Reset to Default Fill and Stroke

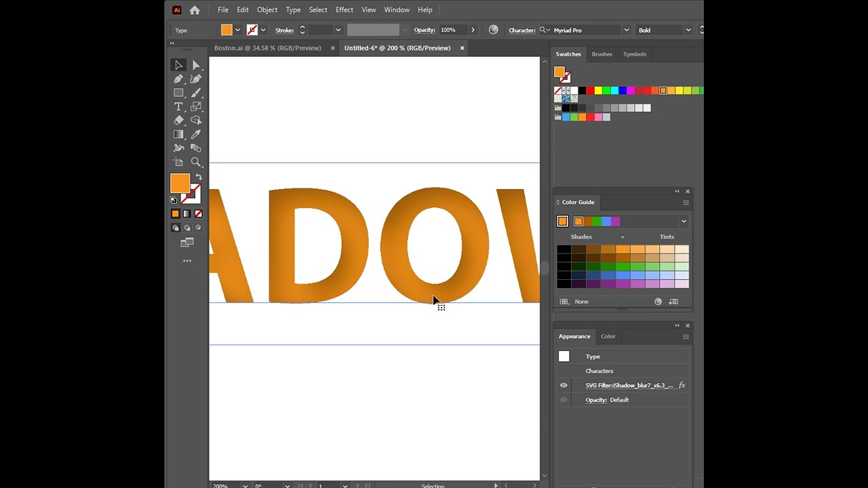(174, 200)
